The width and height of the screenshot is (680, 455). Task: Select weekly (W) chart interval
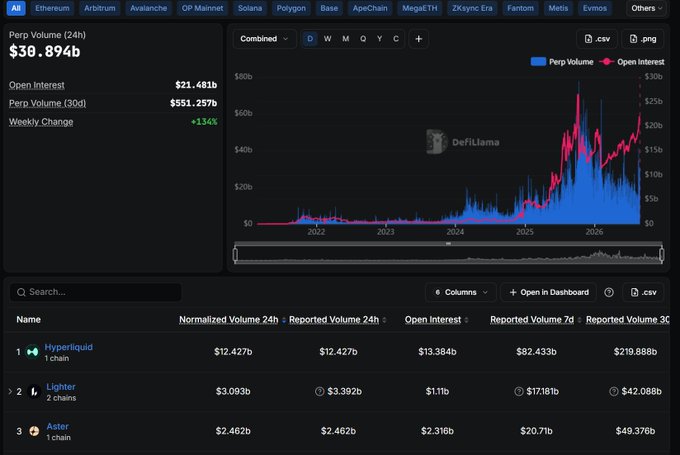pyautogui.click(x=327, y=39)
